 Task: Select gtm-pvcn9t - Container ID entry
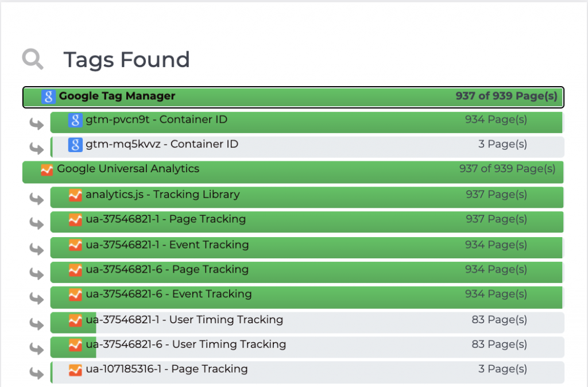click(156, 120)
